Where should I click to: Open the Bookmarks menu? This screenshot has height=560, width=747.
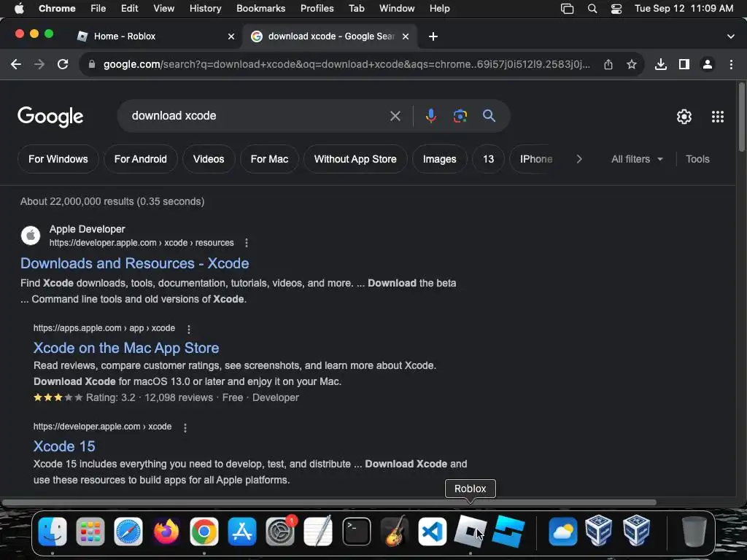260,9
